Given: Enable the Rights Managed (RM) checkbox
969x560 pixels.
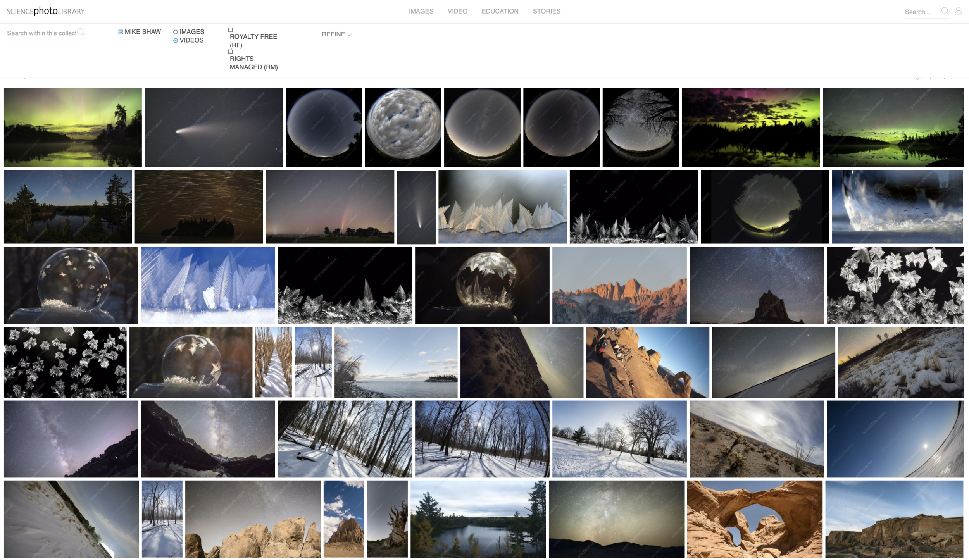Looking at the screenshot, I should (x=230, y=52).
